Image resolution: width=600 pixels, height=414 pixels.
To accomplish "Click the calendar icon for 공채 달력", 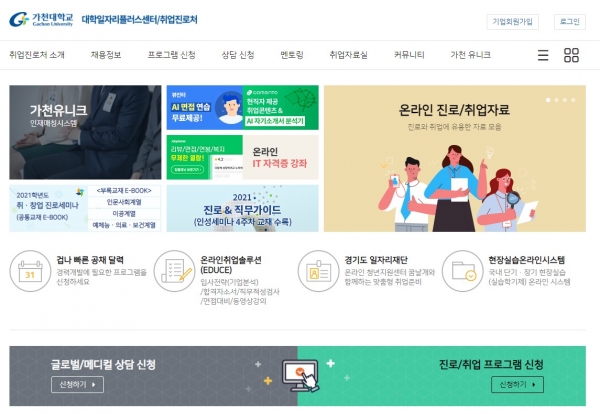I will pos(30,271).
